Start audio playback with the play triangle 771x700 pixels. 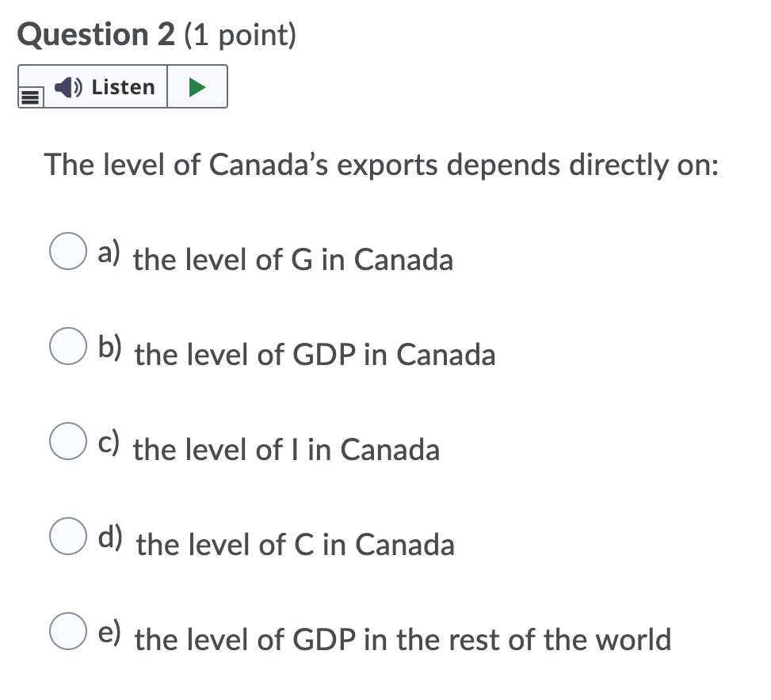click(x=196, y=86)
